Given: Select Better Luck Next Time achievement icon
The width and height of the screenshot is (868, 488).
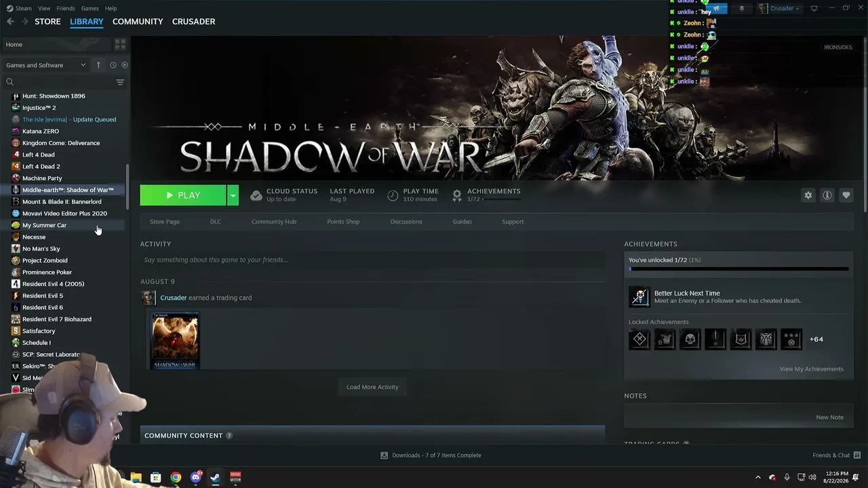Looking at the screenshot, I should 639,297.
